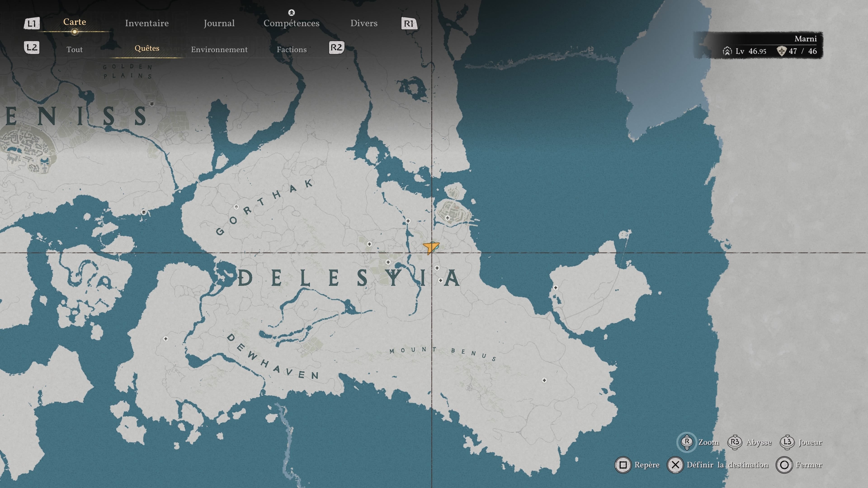This screenshot has height=488, width=868.
Task: Close the map with Fermer
Action: point(809,465)
